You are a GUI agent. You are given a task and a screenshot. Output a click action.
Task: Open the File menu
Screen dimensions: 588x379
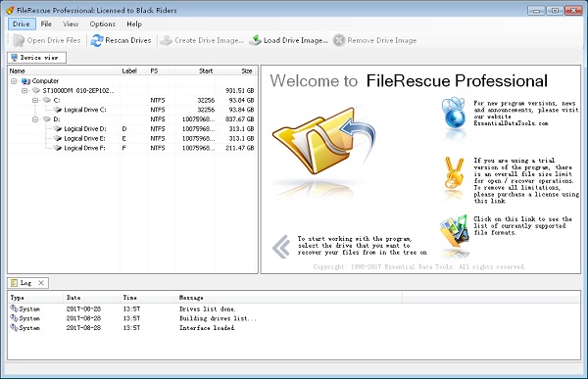click(x=46, y=24)
